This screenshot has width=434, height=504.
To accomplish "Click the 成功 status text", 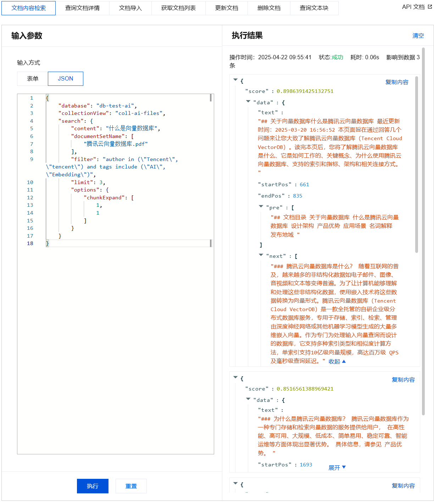I will 337,57.
